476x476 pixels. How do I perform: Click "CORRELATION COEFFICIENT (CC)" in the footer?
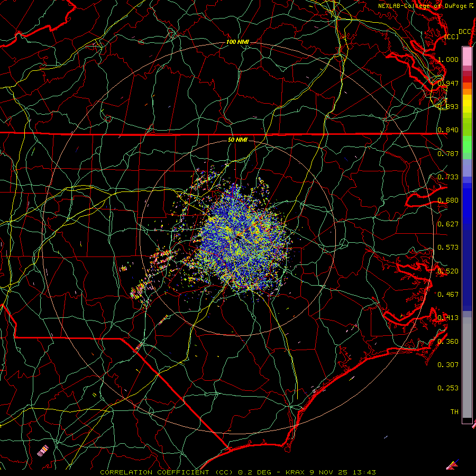pyautogui.click(x=166, y=472)
